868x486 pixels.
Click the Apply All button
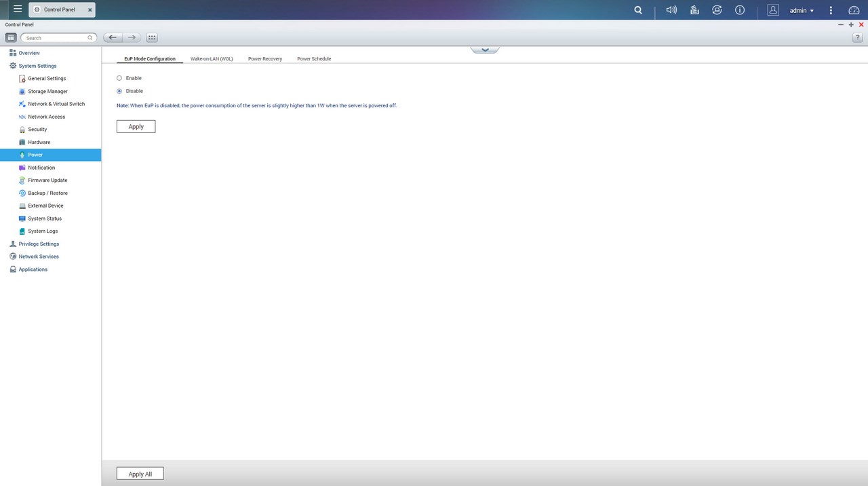coord(140,474)
